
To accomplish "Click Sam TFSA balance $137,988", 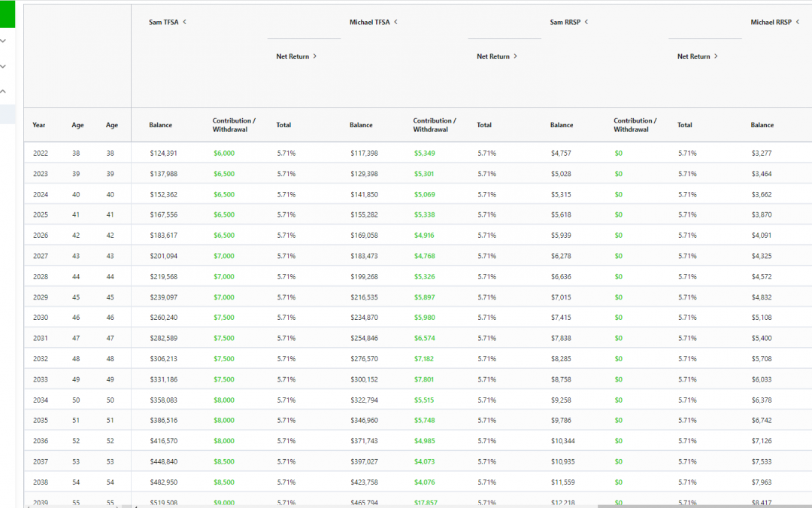I will click(164, 174).
